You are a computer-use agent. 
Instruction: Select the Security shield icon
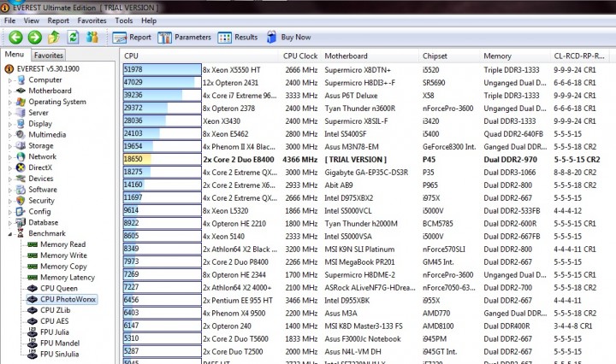pos(21,201)
